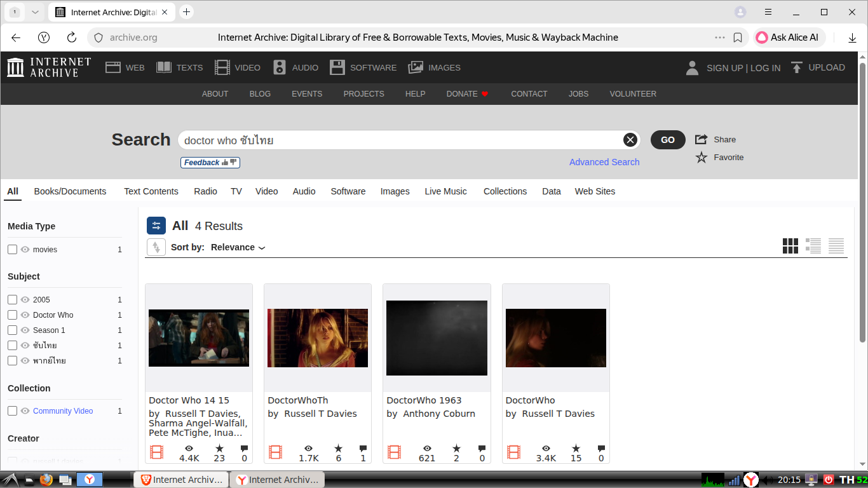Open the Texts section in Archive navigation
The height and width of the screenshot is (488, 868).
click(x=180, y=67)
